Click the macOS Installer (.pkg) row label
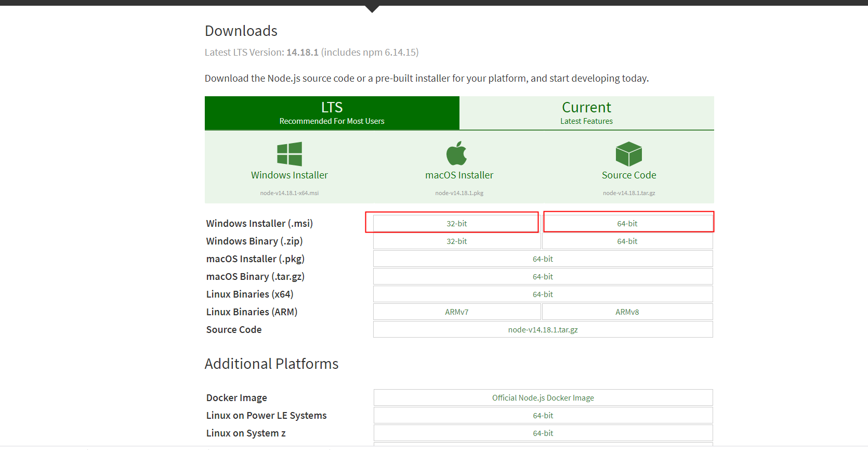Image resolution: width=868 pixels, height=450 pixels. click(x=255, y=259)
